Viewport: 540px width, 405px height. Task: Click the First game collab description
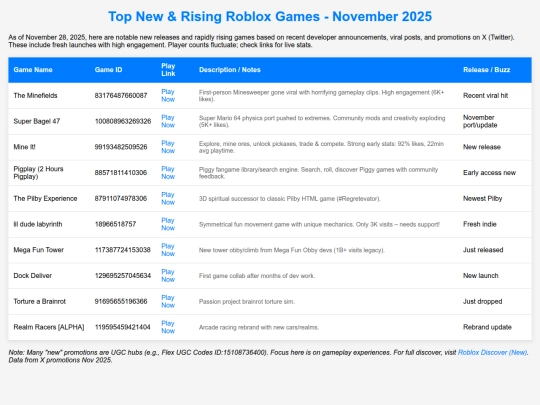[x=257, y=276]
